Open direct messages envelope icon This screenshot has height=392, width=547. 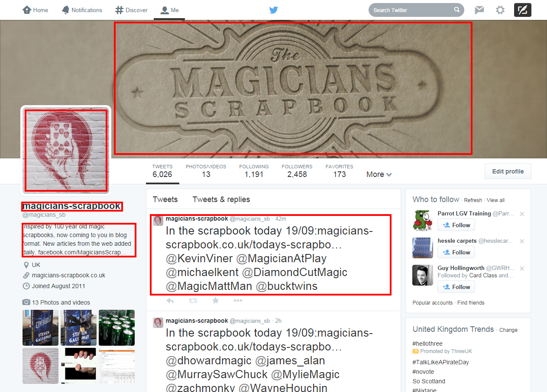coord(479,10)
